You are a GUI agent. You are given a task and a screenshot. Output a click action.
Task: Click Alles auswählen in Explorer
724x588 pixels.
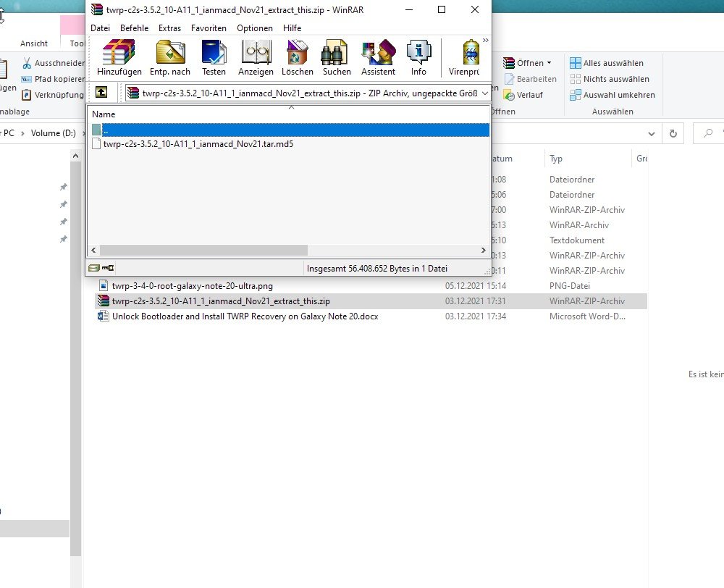pyautogui.click(x=607, y=63)
